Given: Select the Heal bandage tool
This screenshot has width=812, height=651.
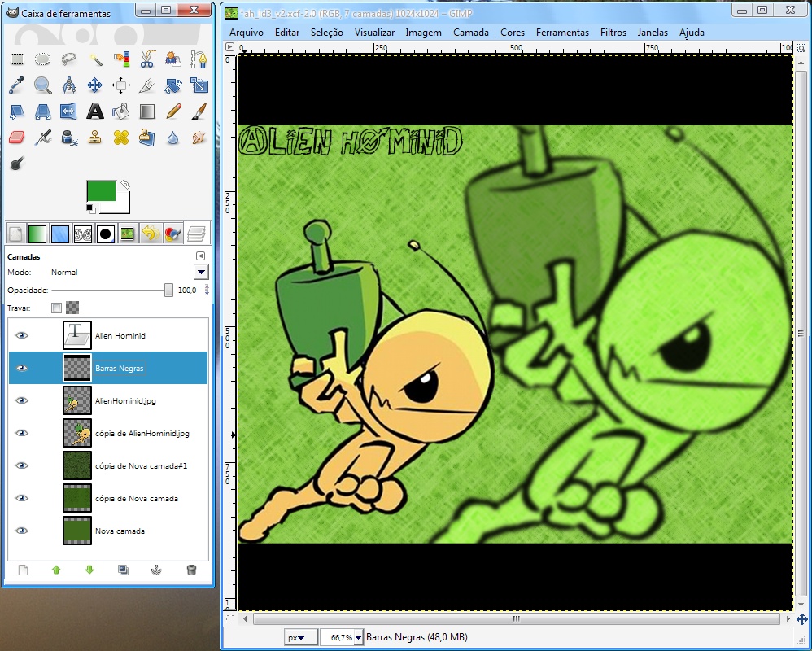Looking at the screenshot, I should tap(121, 138).
